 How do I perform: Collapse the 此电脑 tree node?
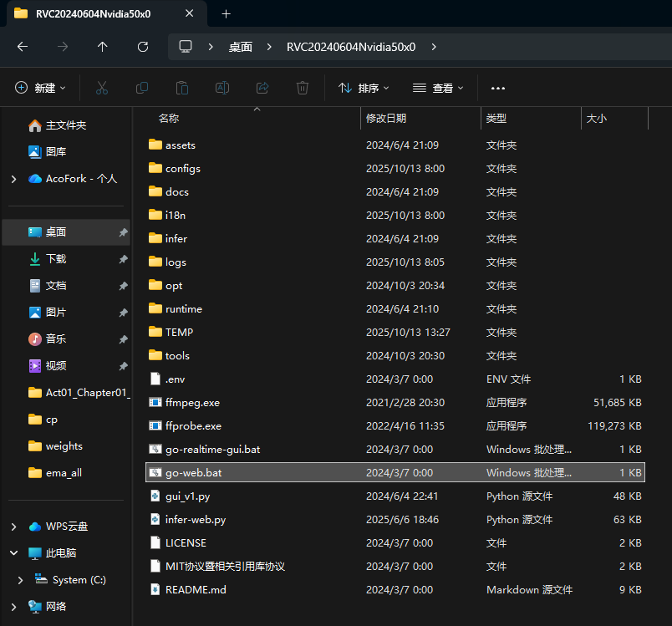coord(13,553)
